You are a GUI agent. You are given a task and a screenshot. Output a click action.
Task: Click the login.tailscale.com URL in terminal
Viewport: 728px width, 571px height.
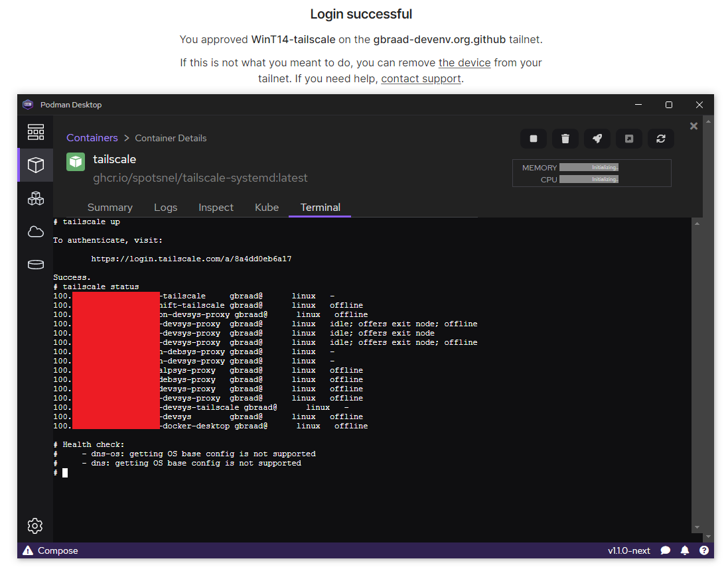[191, 259]
